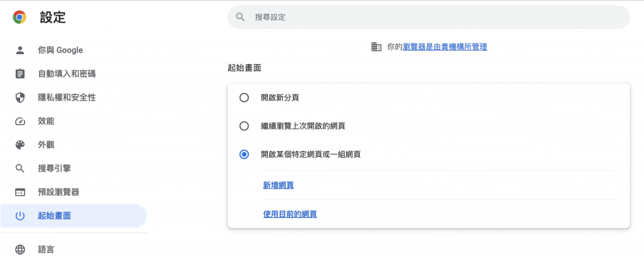Click the shield icon for 隱私權和安全性
The height and width of the screenshot is (262, 644).
tap(19, 97)
